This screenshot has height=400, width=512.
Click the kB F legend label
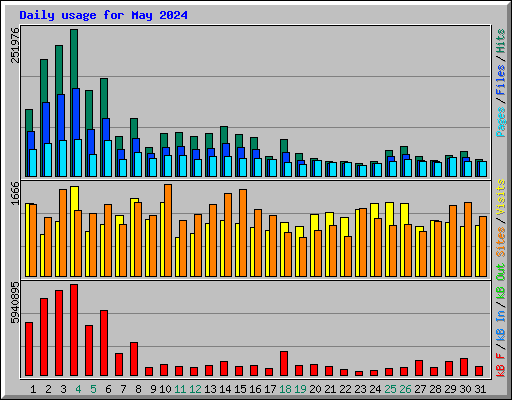[501, 365]
